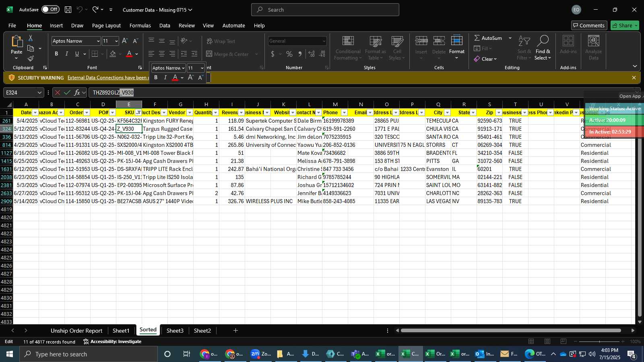
Task: Click the Percent Style icon
Action: (289, 54)
